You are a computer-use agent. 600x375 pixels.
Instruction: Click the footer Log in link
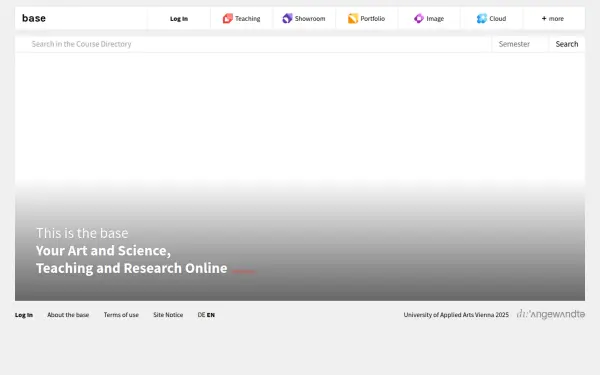pyautogui.click(x=24, y=315)
